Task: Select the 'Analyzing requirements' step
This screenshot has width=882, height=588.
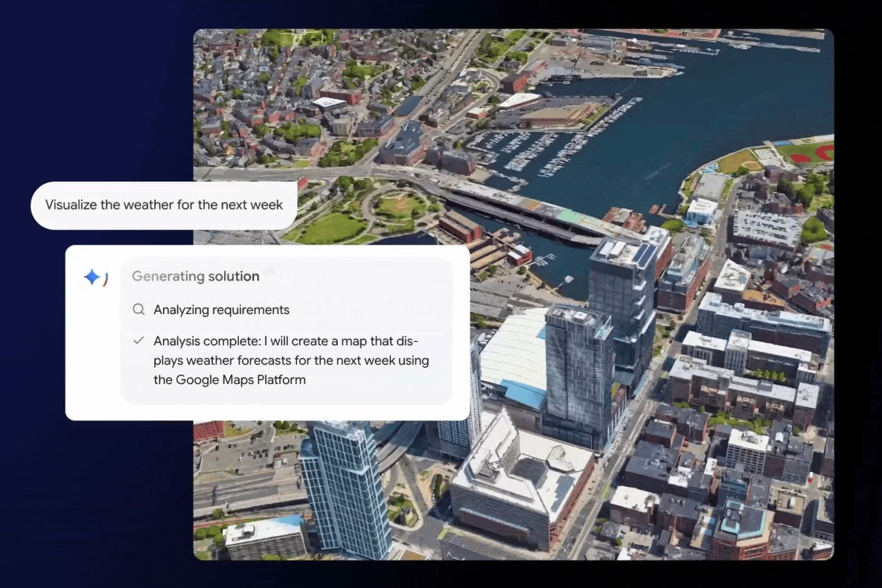Action: coord(221,310)
